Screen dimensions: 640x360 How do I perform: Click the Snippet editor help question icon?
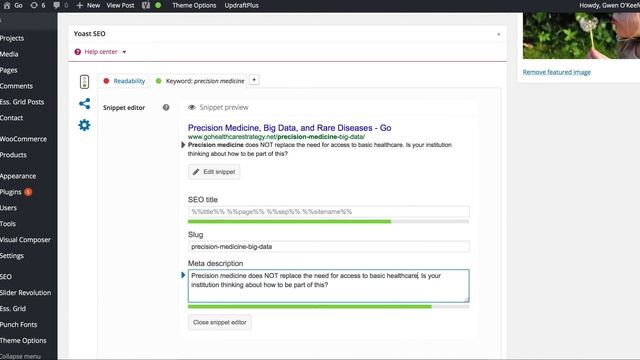point(166,107)
